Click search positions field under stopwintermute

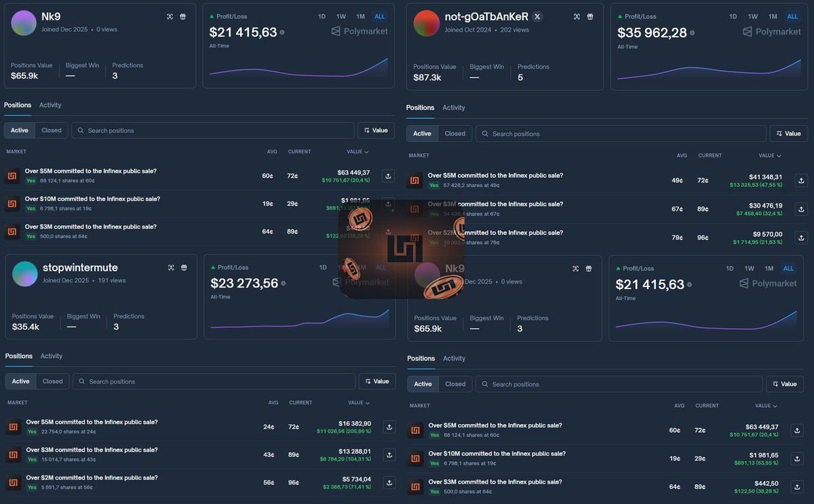point(214,381)
